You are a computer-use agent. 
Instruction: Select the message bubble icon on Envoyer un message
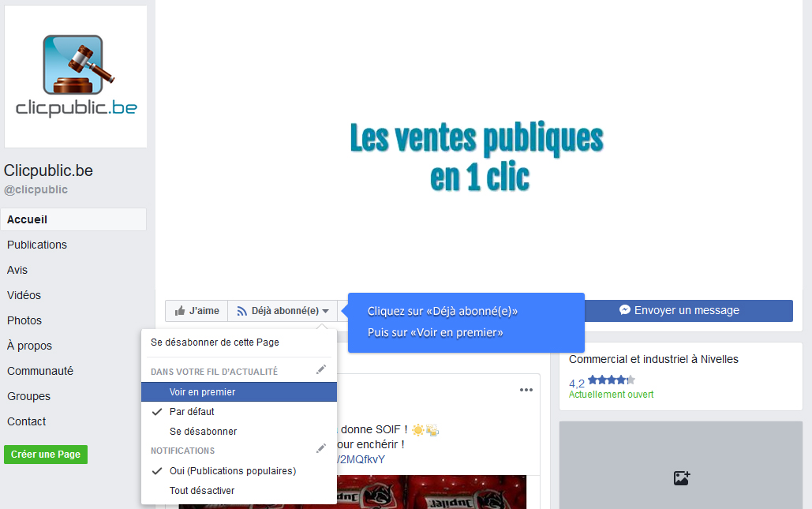point(624,310)
